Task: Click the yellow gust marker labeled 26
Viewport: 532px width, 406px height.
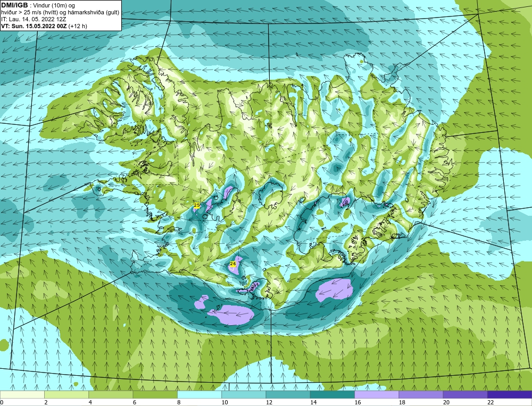Action: click(x=233, y=264)
